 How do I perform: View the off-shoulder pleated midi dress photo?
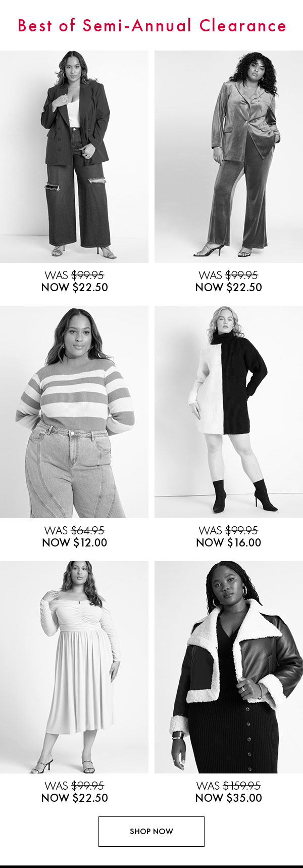click(x=74, y=667)
